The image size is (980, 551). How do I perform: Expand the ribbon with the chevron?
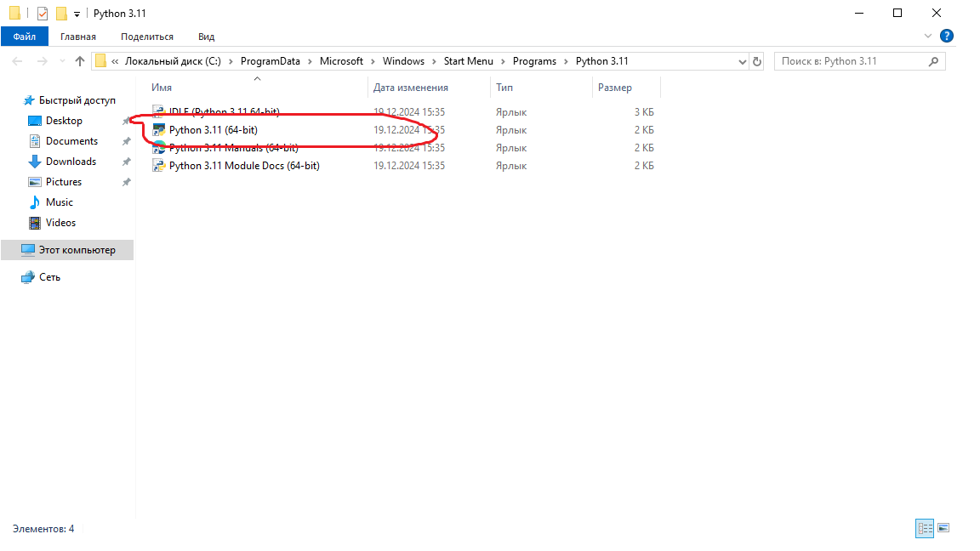[928, 37]
